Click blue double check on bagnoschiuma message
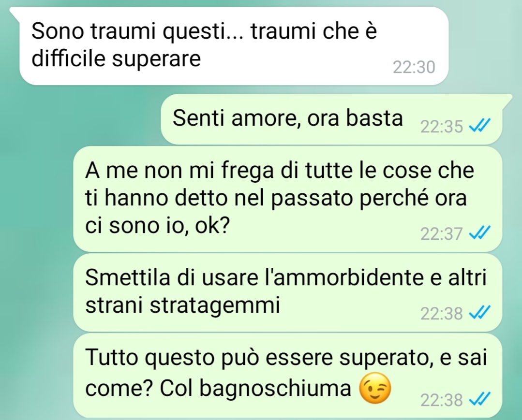 click(x=480, y=399)
